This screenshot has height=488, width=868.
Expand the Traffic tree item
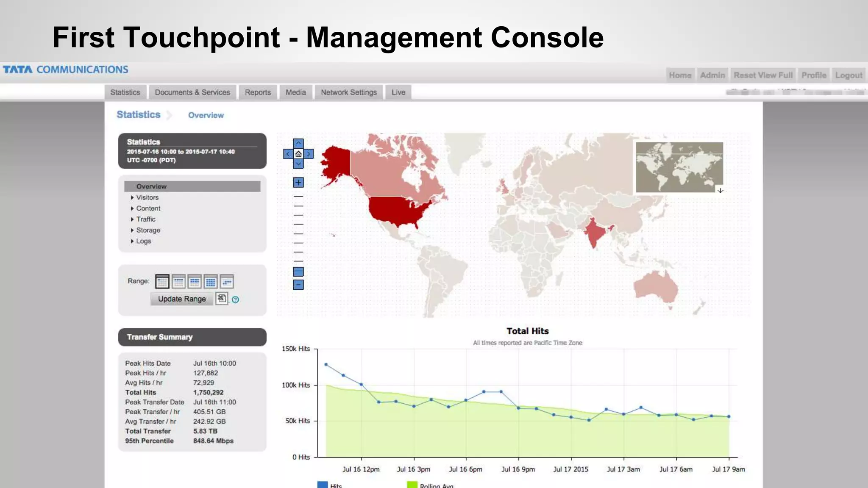click(x=132, y=219)
